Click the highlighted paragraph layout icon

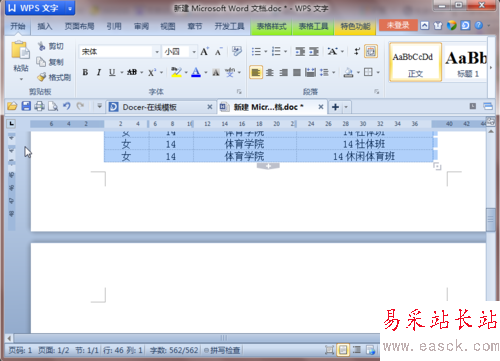point(371,51)
